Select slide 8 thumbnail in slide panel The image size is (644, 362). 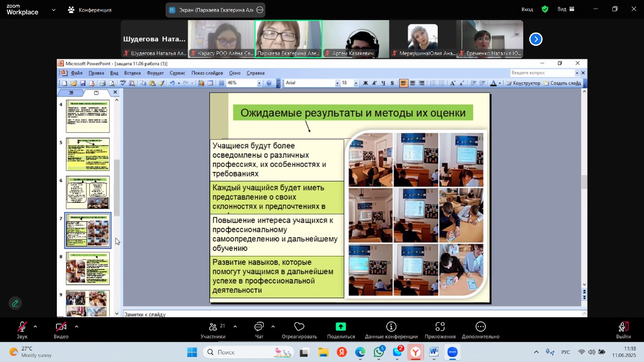pyautogui.click(x=88, y=268)
